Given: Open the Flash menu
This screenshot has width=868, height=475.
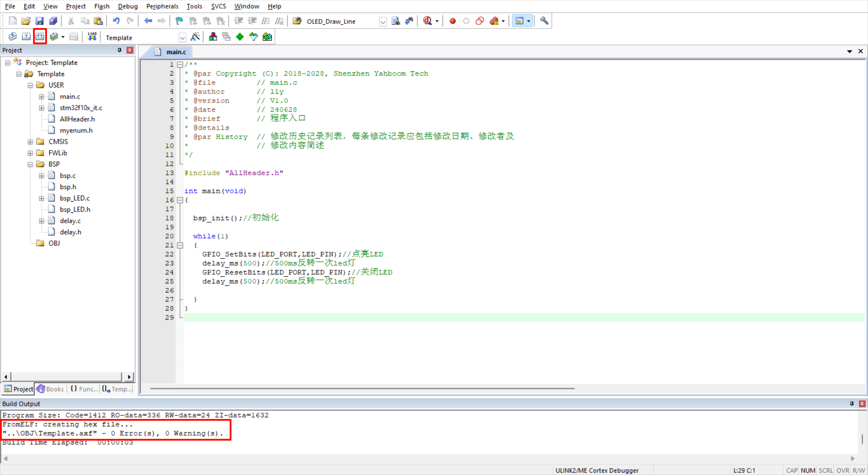Looking at the screenshot, I should tap(102, 6).
